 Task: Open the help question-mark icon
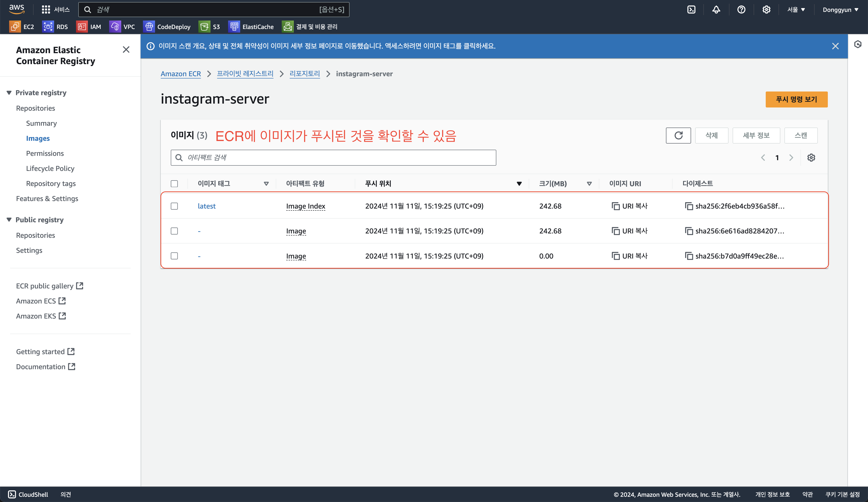click(x=741, y=10)
